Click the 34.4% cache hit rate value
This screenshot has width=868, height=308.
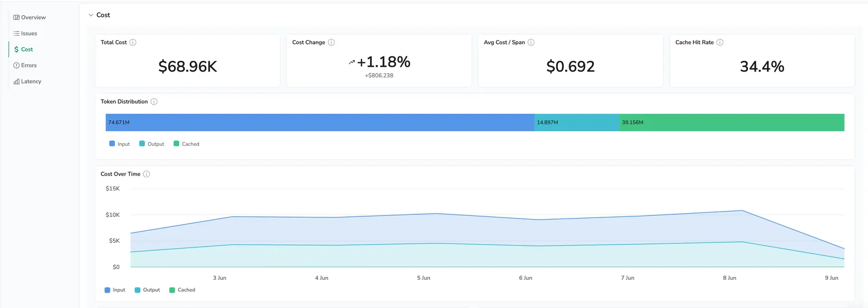pyautogui.click(x=762, y=67)
